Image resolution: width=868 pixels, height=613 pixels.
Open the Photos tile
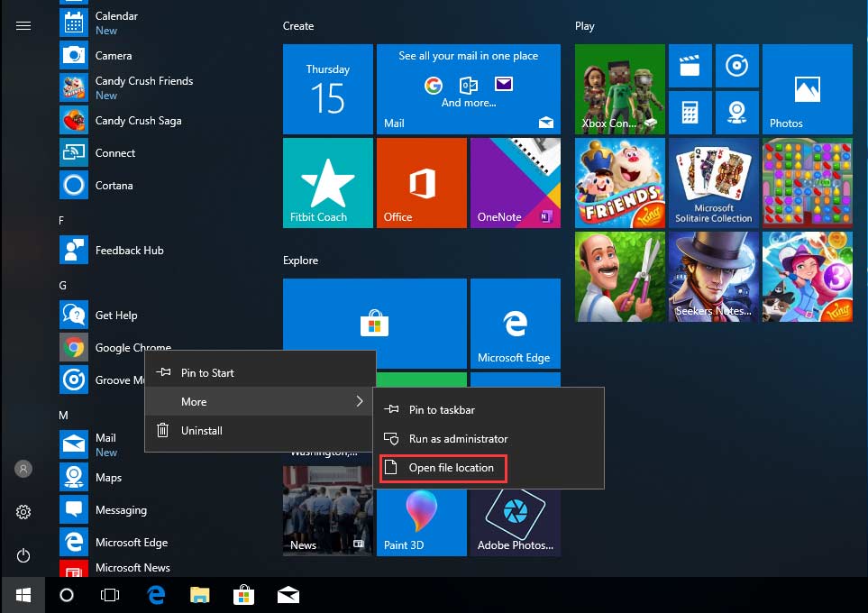tap(807, 89)
